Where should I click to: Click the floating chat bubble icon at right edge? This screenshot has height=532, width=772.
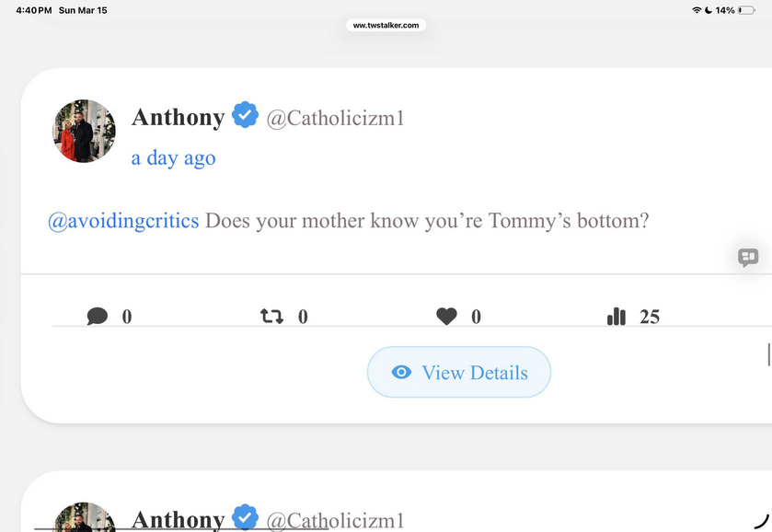[748, 258]
